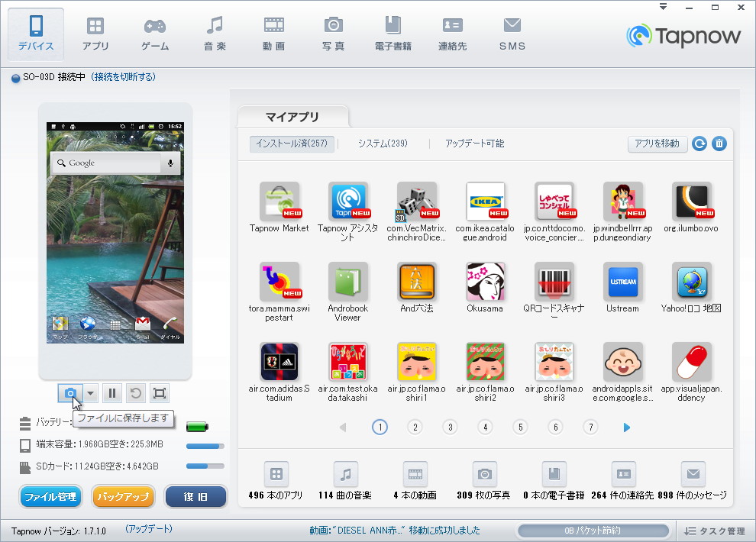Select the air.com.adidas.Stadium app icon

[279, 362]
